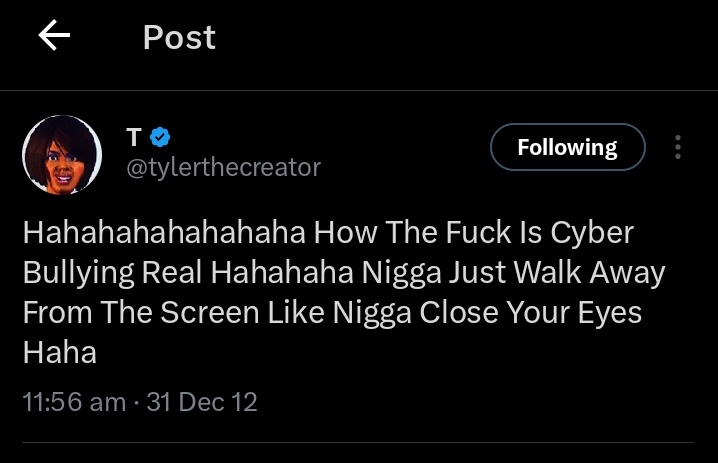Click the final "Haha" line of the post
This screenshot has width=718, height=463.
pyautogui.click(x=59, y=350)
